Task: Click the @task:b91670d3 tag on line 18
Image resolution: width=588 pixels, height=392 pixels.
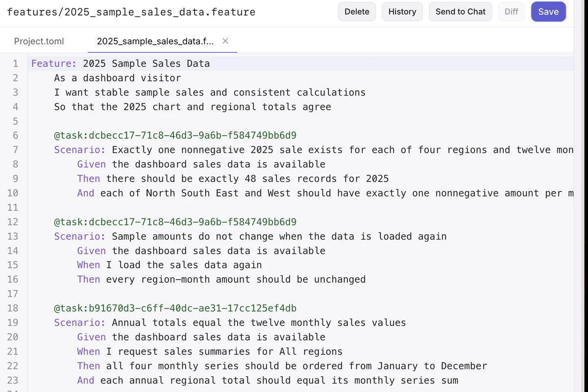Action: coord(175,308)
